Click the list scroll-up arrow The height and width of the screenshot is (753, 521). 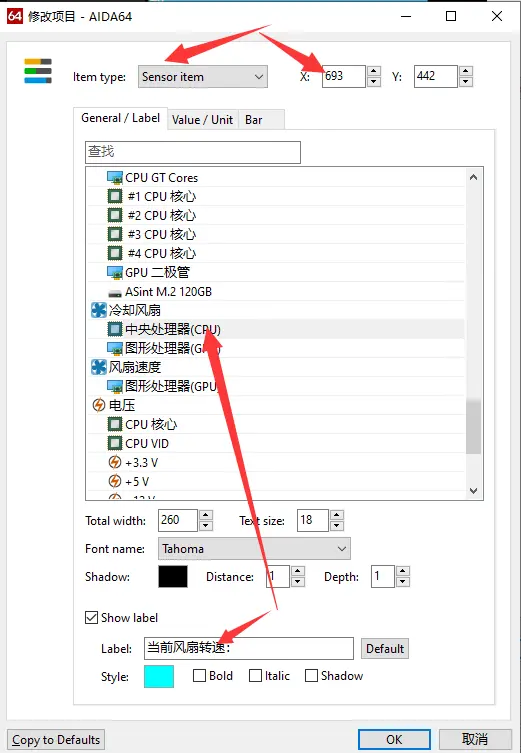473,177
